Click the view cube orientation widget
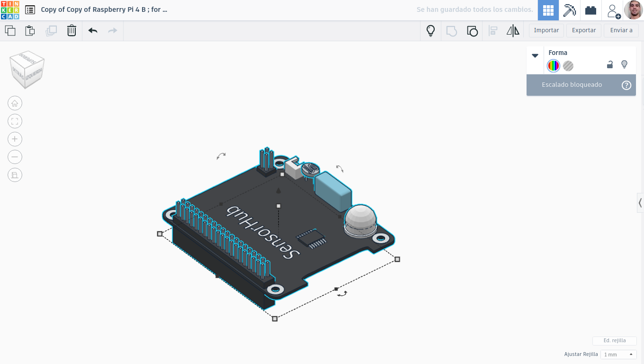Viewport: 644px width, 364px height. coord(27,70)
